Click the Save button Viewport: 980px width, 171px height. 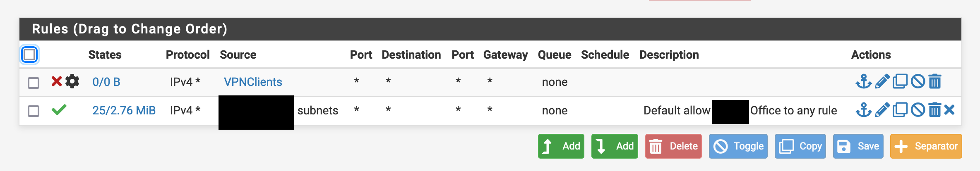click(858, 146)
